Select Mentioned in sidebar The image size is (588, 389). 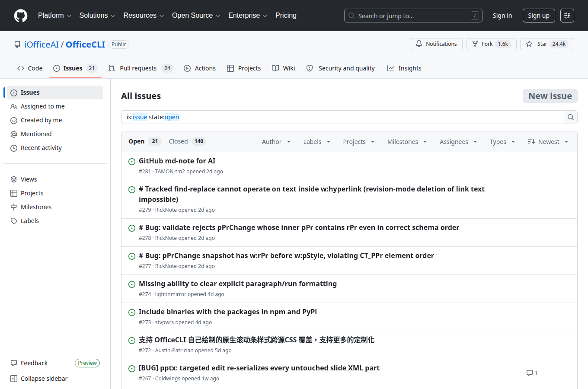click(x=55, y=134)
